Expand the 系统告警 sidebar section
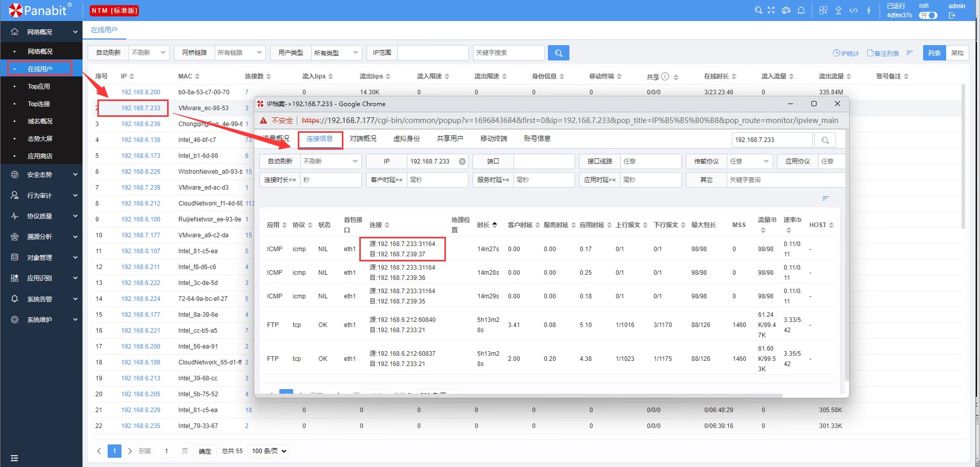Screen dimensions: 980x467 pyautogui.click(x=41, y=299)
